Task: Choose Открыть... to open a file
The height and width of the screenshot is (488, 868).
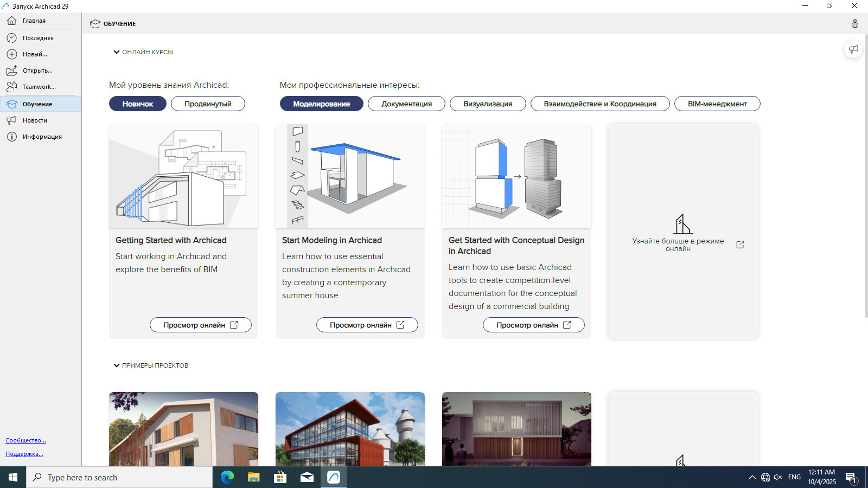Action: [x=41, y=70]
